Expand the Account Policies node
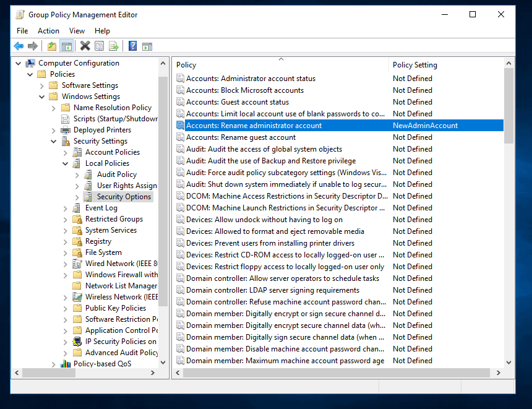 coord(66,152)
